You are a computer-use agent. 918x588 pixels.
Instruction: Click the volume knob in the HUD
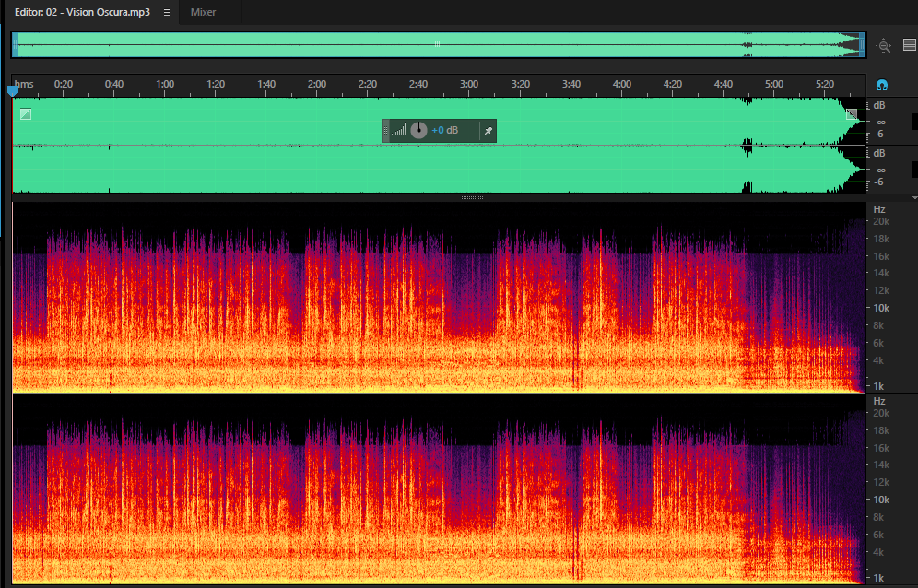coord(418,131)
